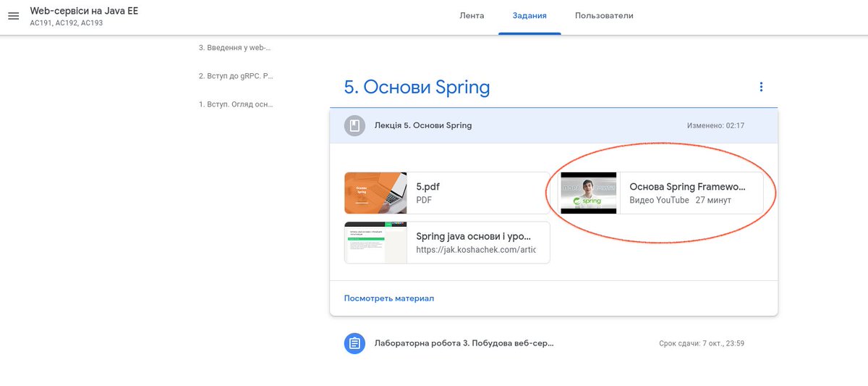
Task: Open the 5.pdf attachment
Action: point(447,193)
